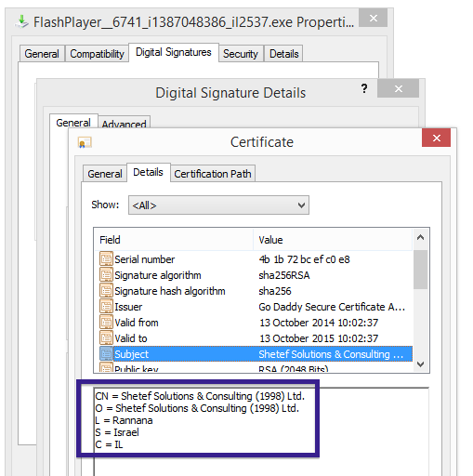Click the Subject field icon
The image size is (473, 476).
(106, 354)
